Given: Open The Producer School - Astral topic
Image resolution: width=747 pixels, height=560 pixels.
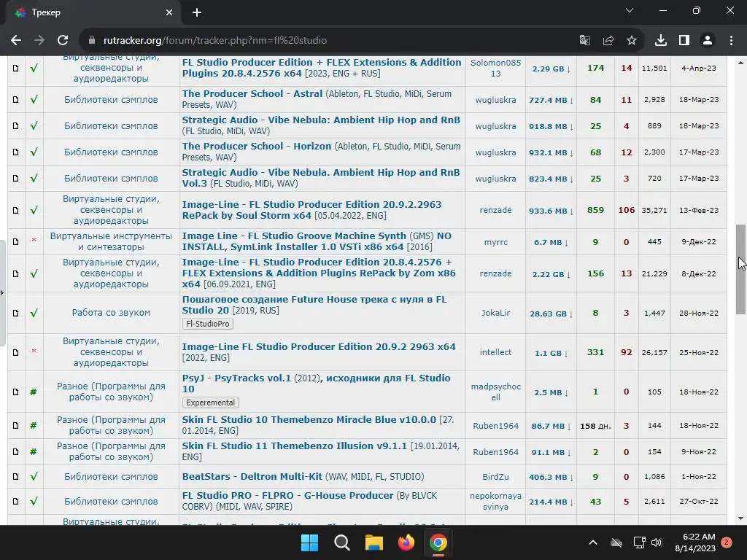Looking at the screenshot, I should click(x=252, y=94).
